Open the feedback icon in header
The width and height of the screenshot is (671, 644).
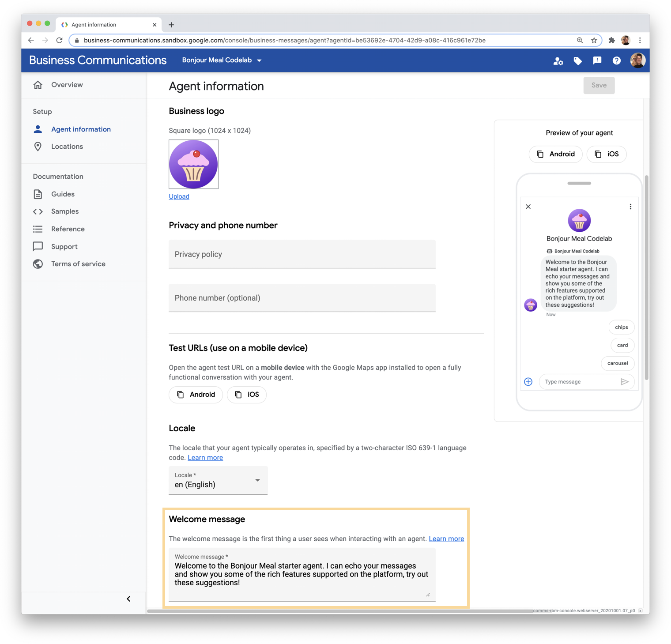[597, 60]
